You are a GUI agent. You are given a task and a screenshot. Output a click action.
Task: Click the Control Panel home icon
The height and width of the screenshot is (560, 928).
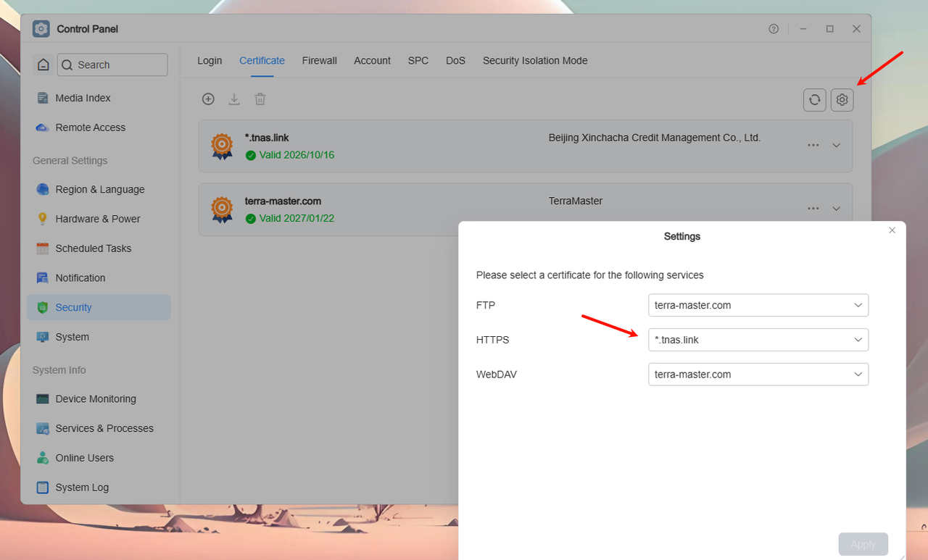pyautogui.click(x=43, y=64)
